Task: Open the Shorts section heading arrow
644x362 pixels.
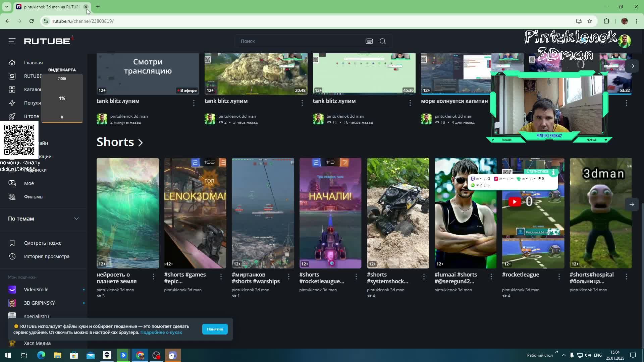Action: (x=141, y=142)
